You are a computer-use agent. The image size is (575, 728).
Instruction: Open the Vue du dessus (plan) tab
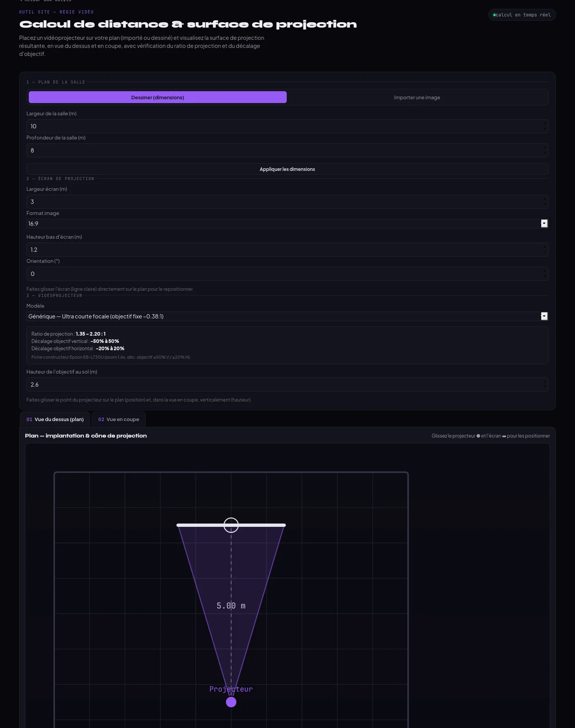(55, 419)
